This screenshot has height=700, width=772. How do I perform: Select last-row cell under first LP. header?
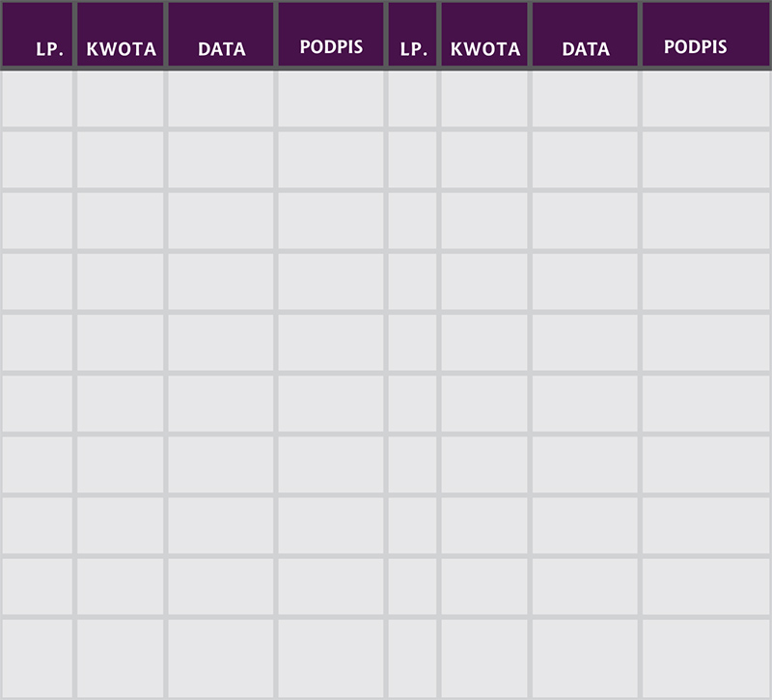[38, 657]
